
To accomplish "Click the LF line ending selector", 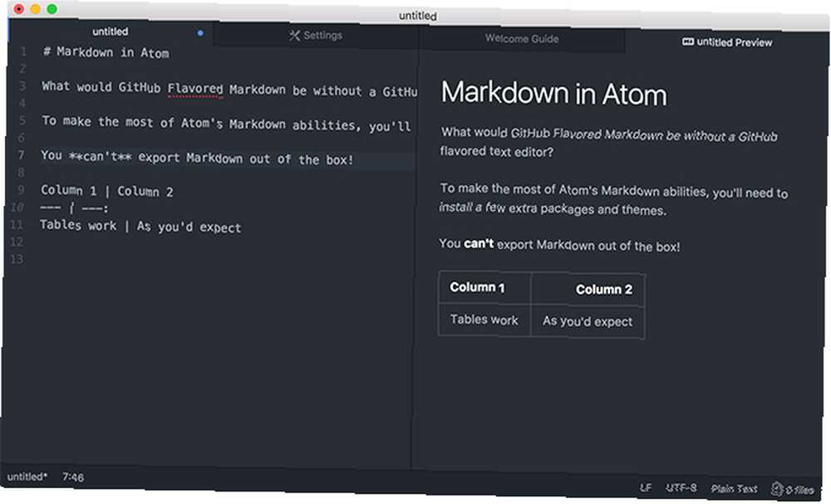I will tap(646, 487).
